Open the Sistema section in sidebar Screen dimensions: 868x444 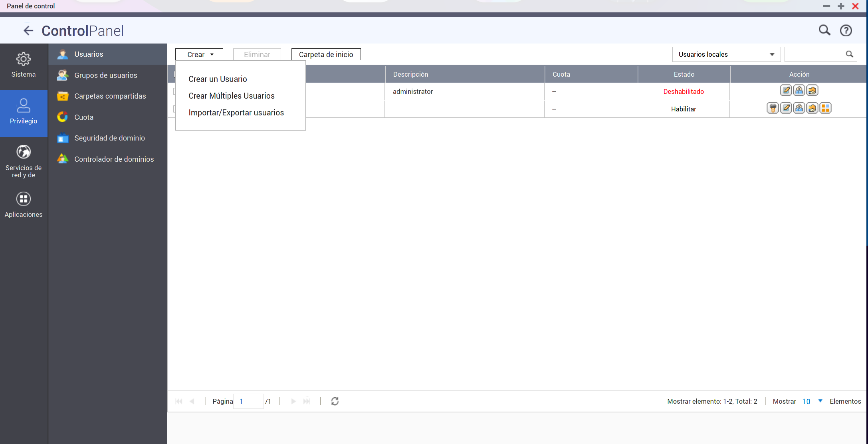point(24,65)
